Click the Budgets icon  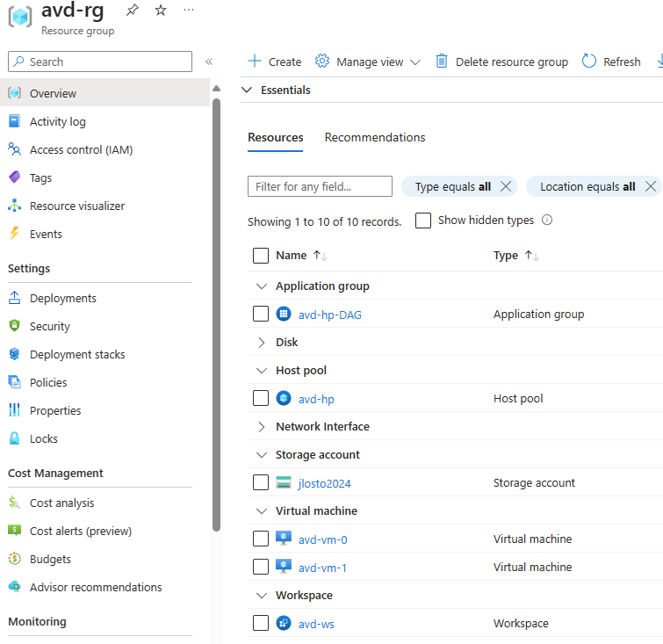coord(14,559)
